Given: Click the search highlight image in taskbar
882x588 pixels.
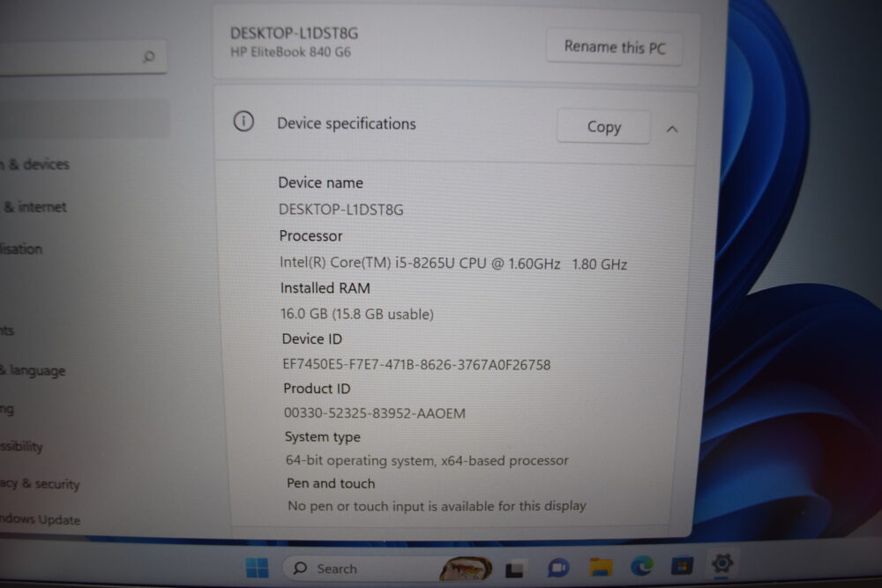Looking at the screenshot, I should pos(466,569).
